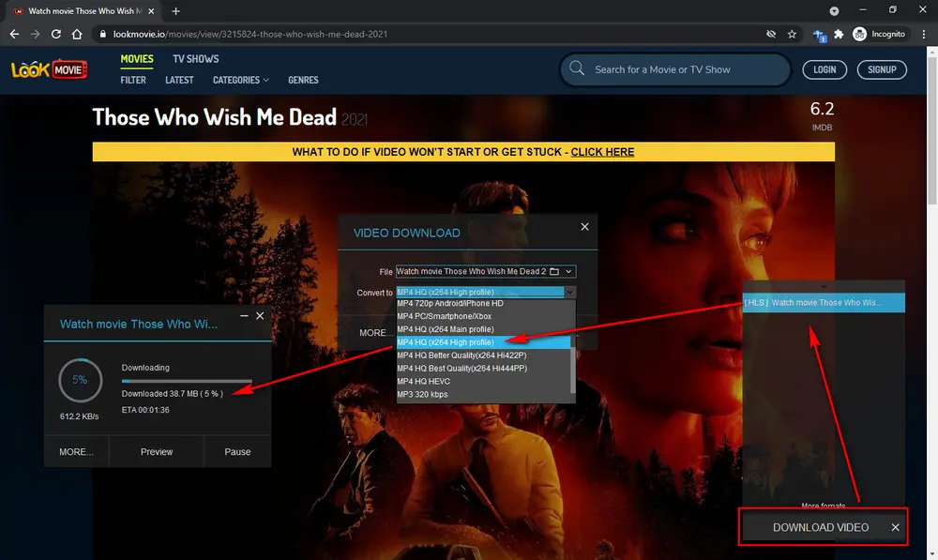The width and height of the screenshot is (938, 560).
Task: Open the Extensions puzzle-piece icon
Action: tap(839, 34)
